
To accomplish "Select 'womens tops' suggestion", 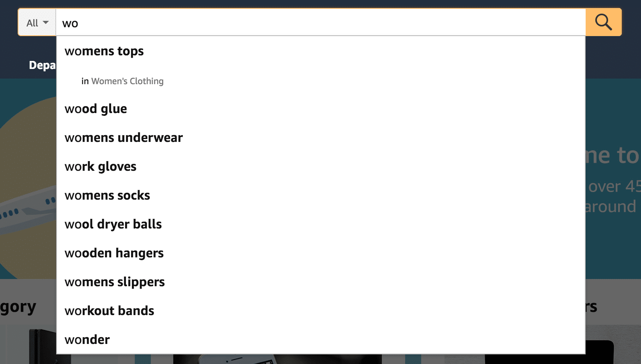I will point(320,51).
